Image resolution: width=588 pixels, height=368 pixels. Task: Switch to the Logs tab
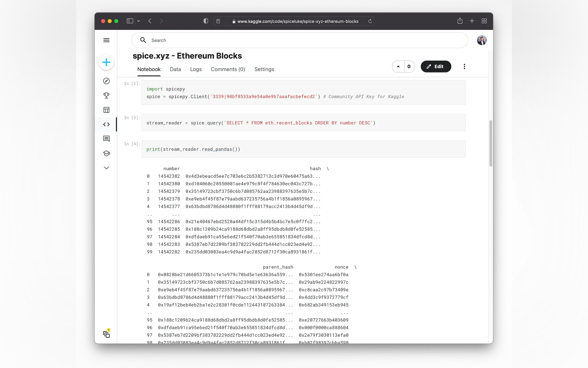click(x=196, y=69)
